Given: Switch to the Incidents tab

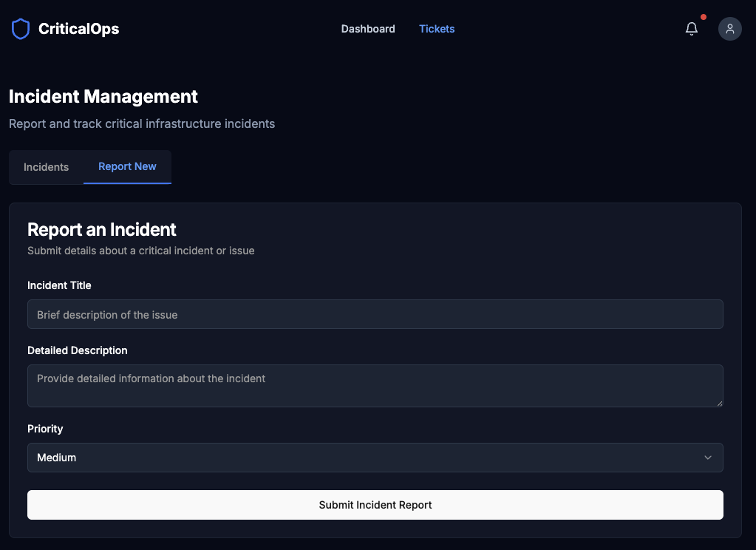Looking at the screenshot, I should (47, 167).
